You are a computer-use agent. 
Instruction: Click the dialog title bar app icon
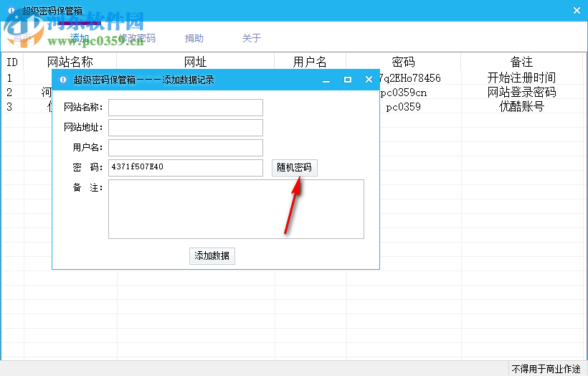click(63, 80)
